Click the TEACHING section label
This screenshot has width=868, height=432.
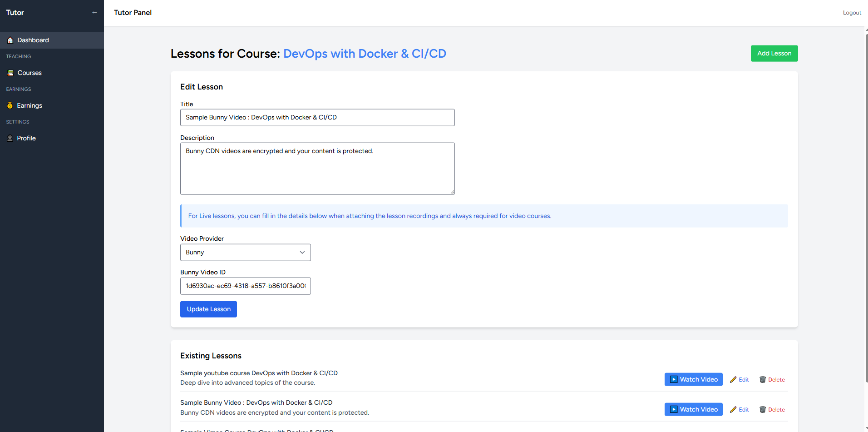tap(19, 57)
